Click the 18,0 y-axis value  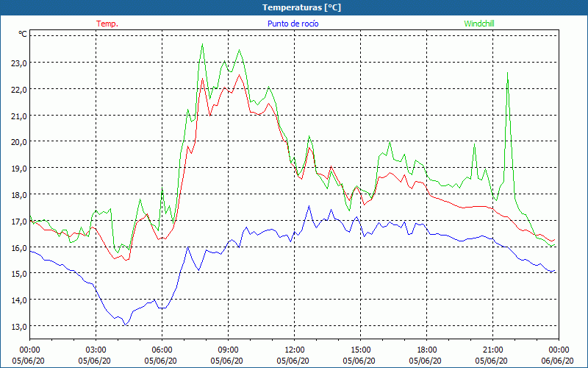pos(19,194)
